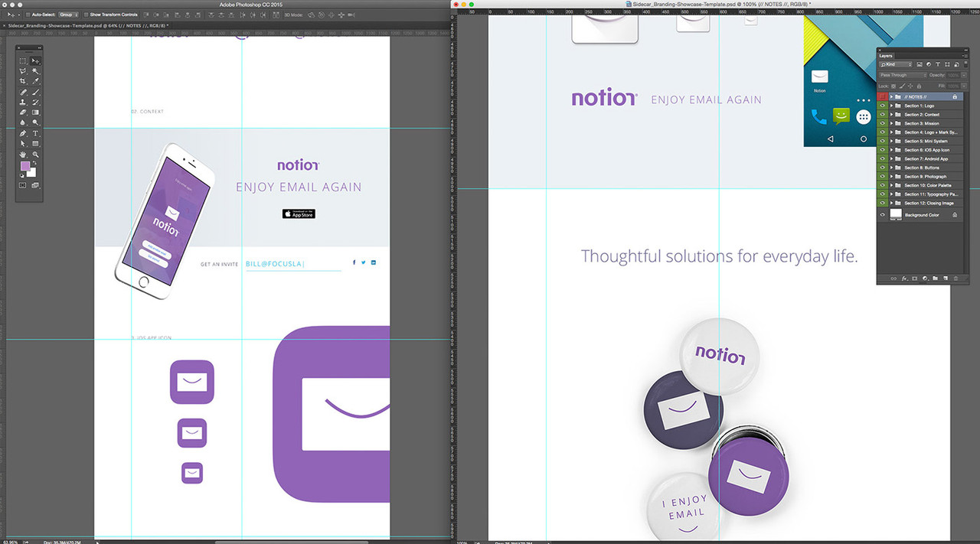
Task: Click the Layers panel tab
Action: pyautogui.click(x=886, y=56)
